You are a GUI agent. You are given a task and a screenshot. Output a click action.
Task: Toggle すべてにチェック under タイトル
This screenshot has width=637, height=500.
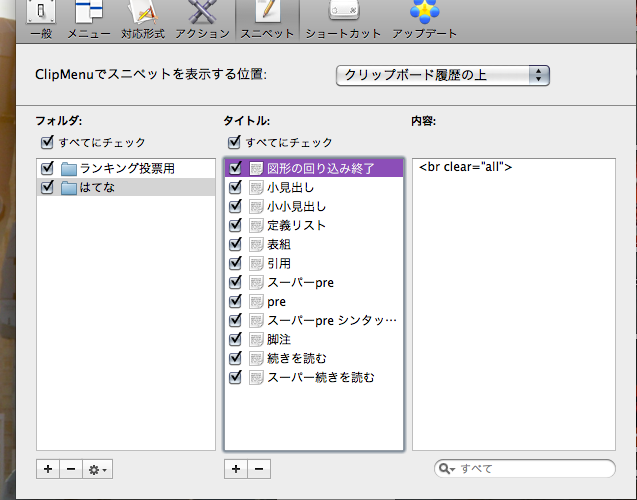coord(234,142)
